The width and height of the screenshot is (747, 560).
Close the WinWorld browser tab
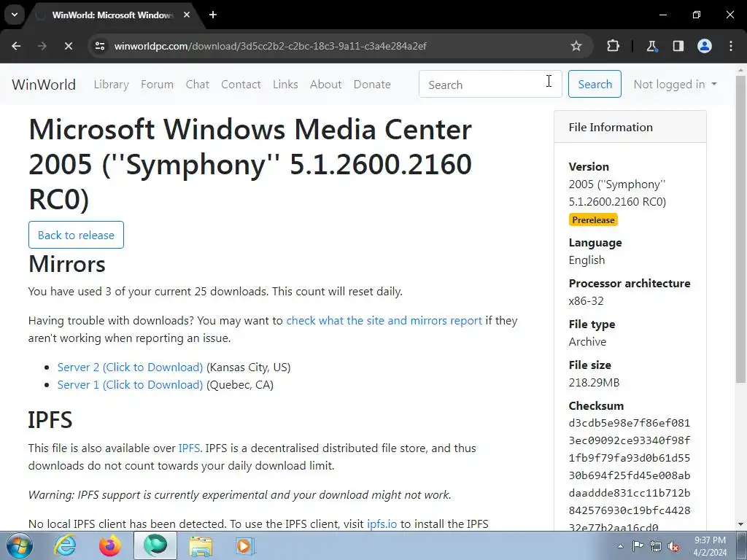click(x=187, y=15)
